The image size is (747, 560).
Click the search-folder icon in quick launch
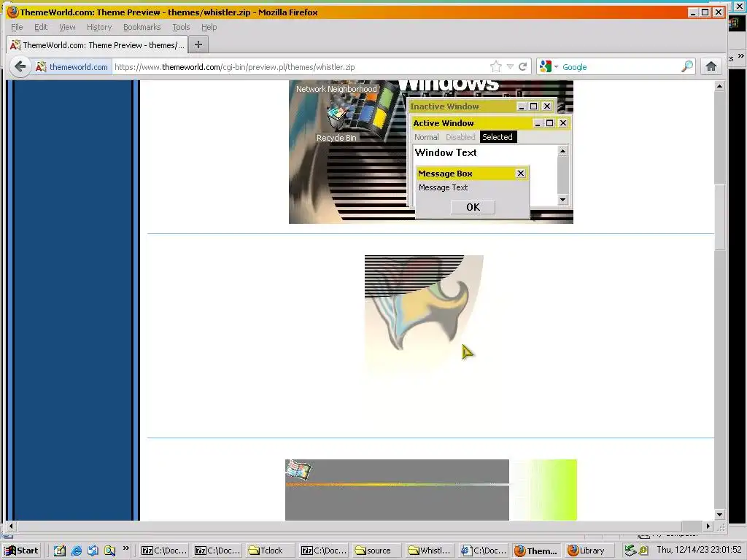coord(110,551)
